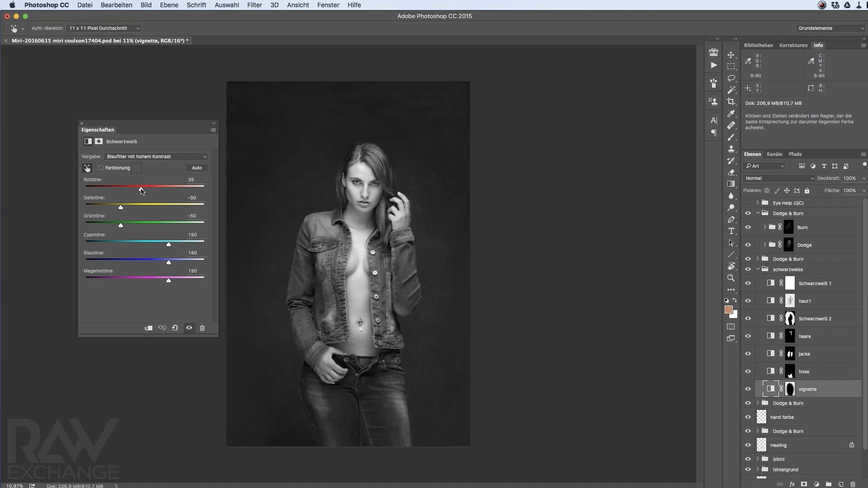
Task: Hide the jacke layer
Action: pyautogui.click(x=748, y=354)
